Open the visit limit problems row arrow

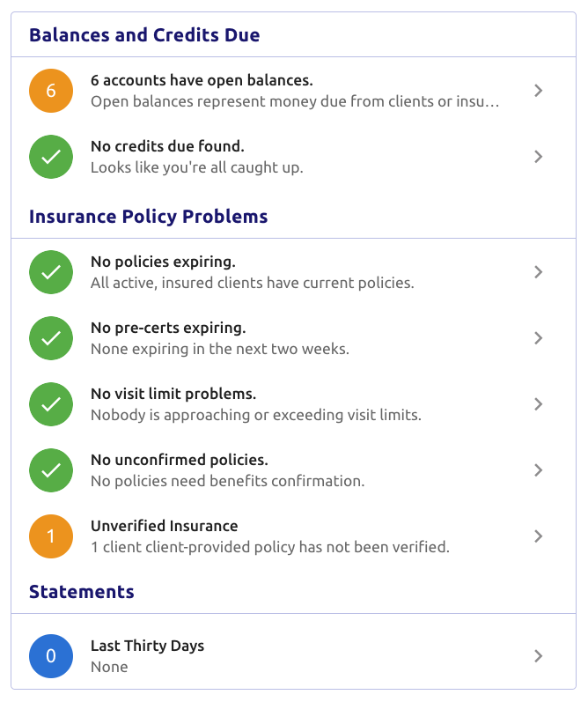pos(539,404)
